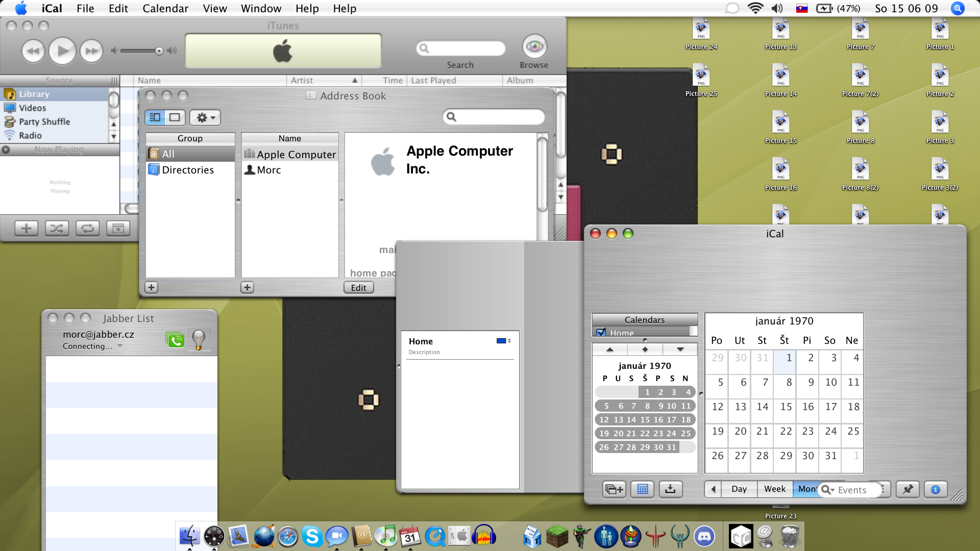This screenshot has height=551, width=980.
Task: Open the iTunes Browse eye icon
Action: 534,46
